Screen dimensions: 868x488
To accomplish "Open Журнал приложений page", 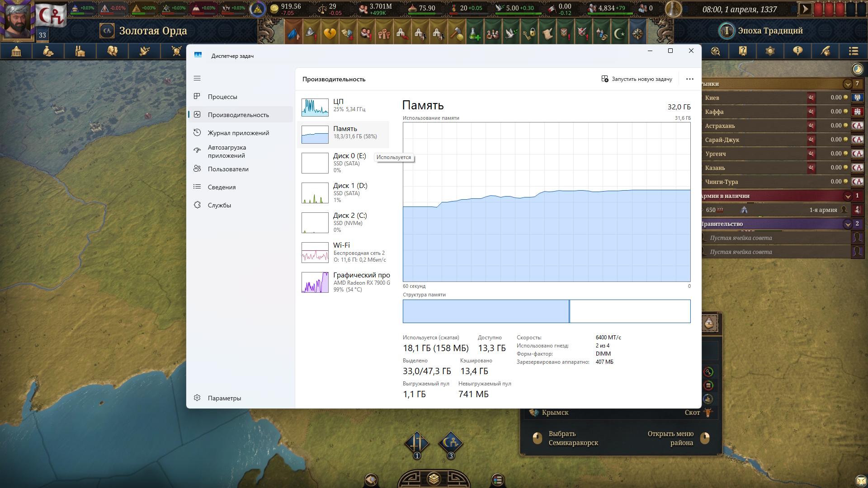I will [x=241, y=133].
